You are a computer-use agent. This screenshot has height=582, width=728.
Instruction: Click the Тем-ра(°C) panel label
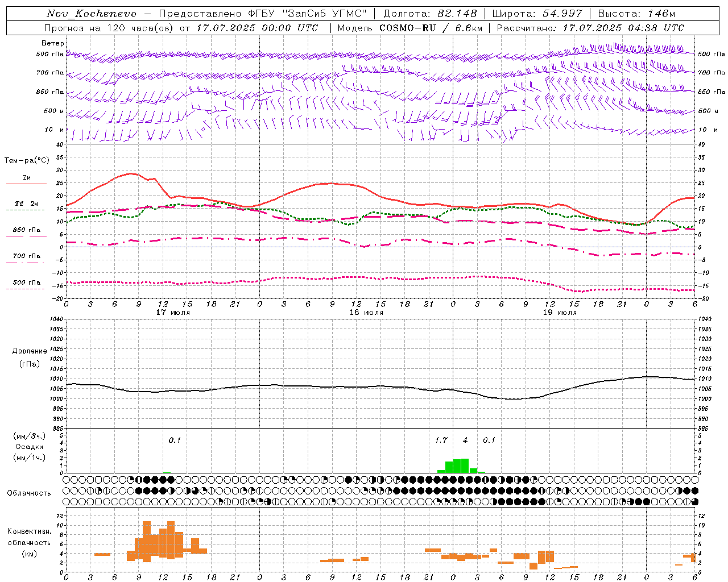tap(27, 161)
